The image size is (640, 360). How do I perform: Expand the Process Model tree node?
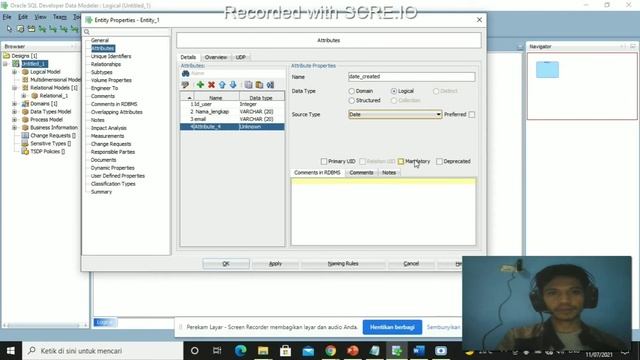pyautogui.click(x=15, y=120)
